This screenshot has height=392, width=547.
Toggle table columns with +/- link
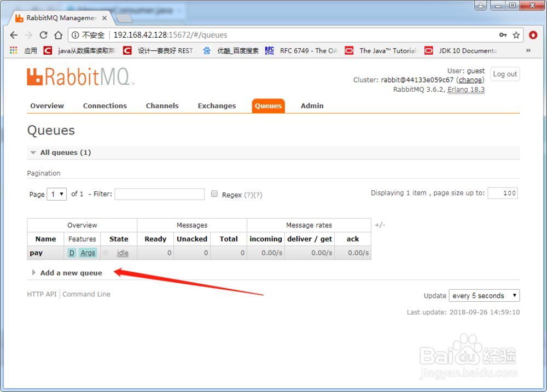point(380,225)
